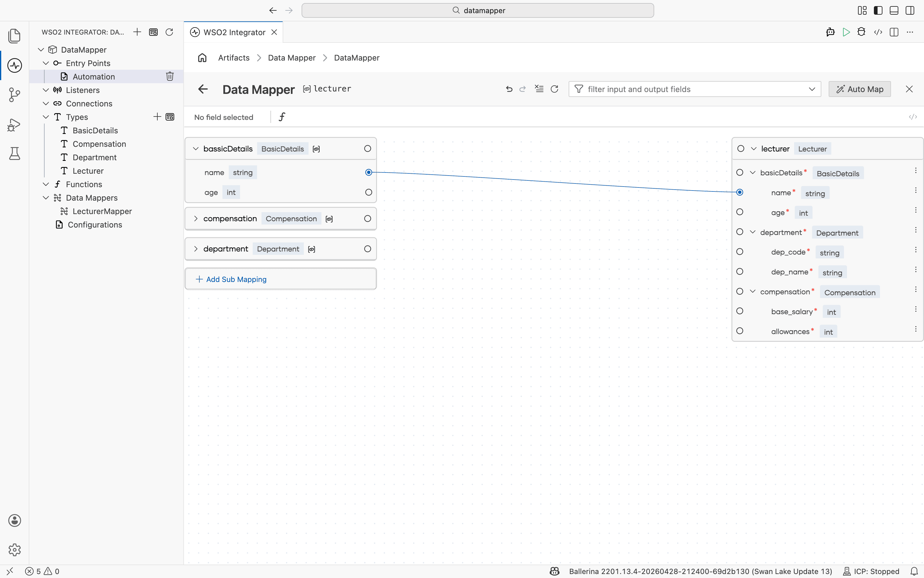Run the integration with the play icon

tap(846, 32)
